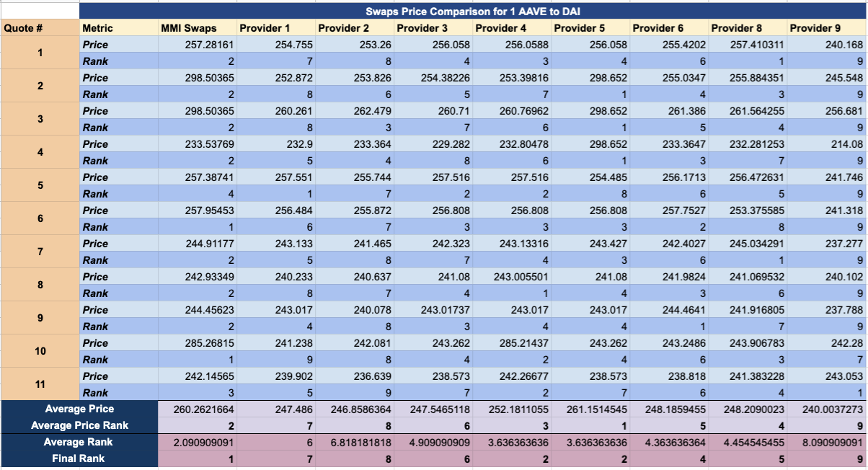This screenshot has width=868, height=470.
Task: Select MMI Swaps price 233.53769
Action: coord(197,144)
